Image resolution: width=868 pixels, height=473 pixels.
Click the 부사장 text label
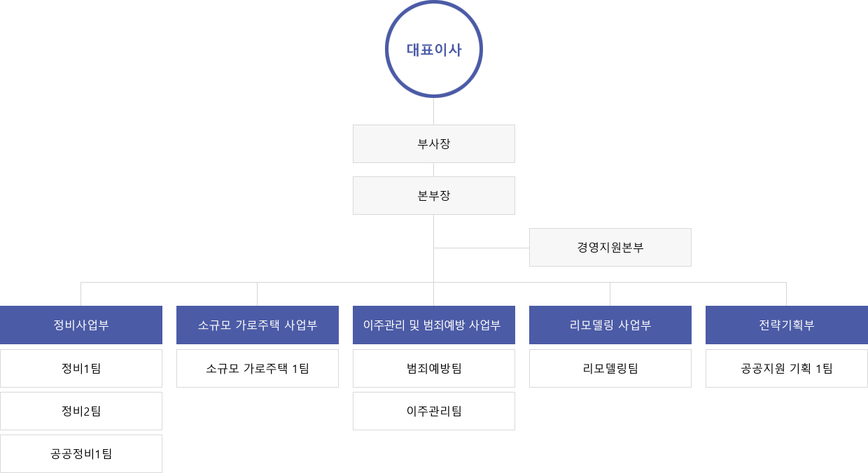434,144
